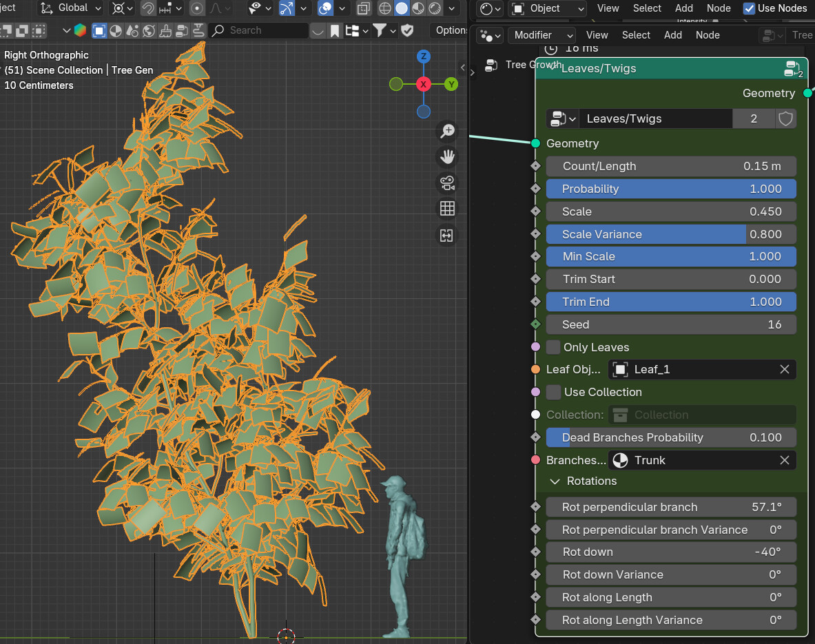Open View menu in shader editor
This screenshot has width=815, height=644.
click(x=608, y=8)
